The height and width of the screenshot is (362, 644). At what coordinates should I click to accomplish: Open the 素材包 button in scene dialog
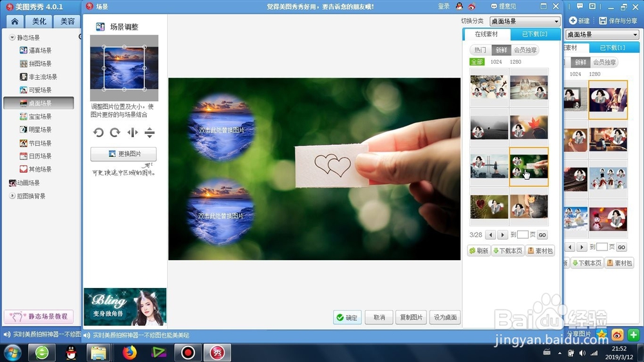pyautogui.click(x=540, y=251)
